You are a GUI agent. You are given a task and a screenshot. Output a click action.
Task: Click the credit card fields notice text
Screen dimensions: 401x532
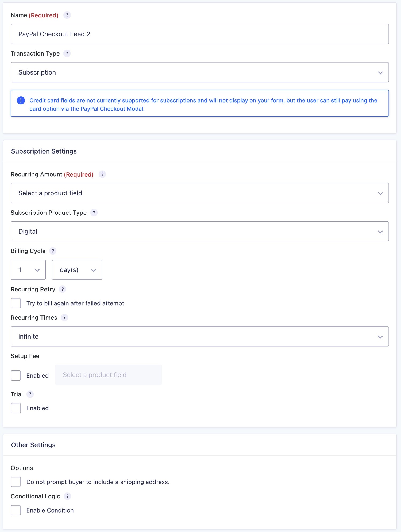[203, 104]
